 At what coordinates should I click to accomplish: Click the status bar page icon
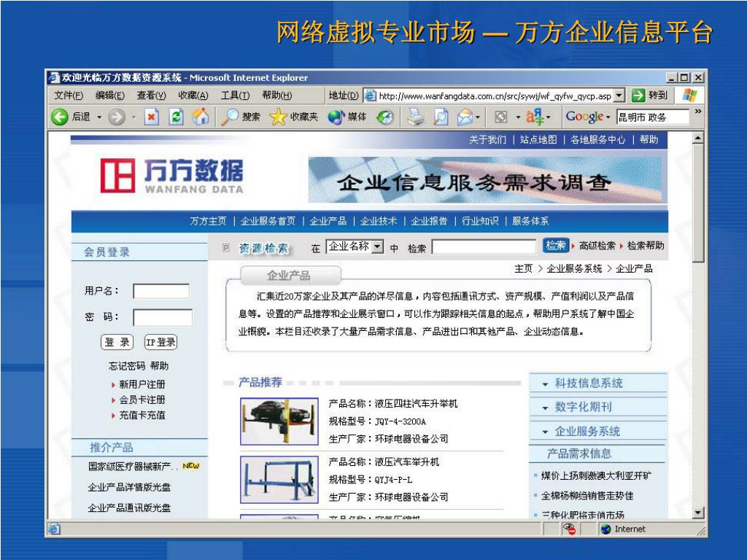click(54, 529)
